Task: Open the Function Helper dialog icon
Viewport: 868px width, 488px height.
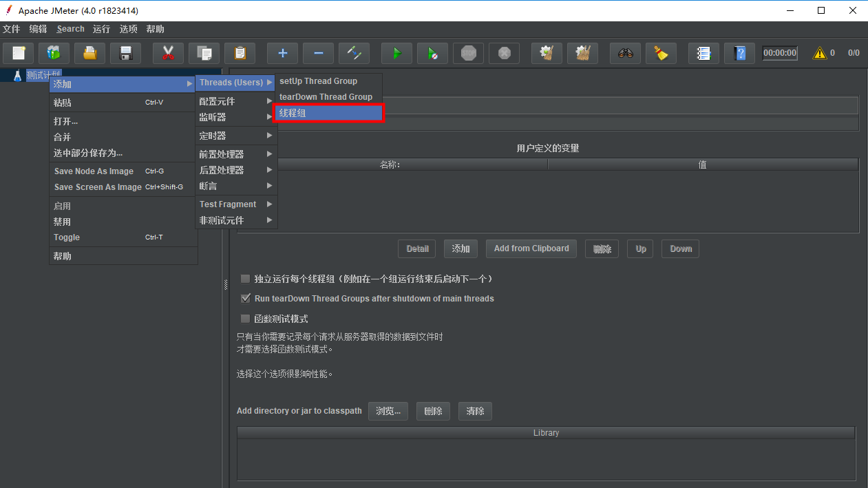Action: [x=703, y=53]
